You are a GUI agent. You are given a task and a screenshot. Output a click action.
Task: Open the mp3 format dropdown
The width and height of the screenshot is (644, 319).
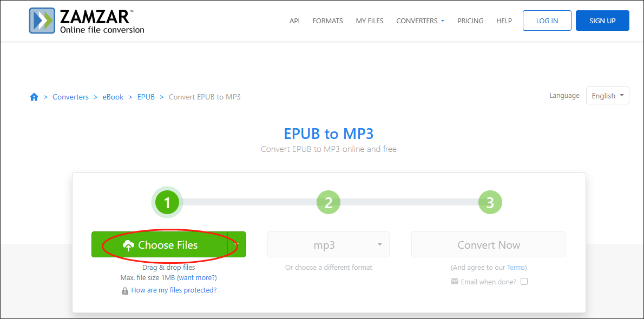coord(328,245)
